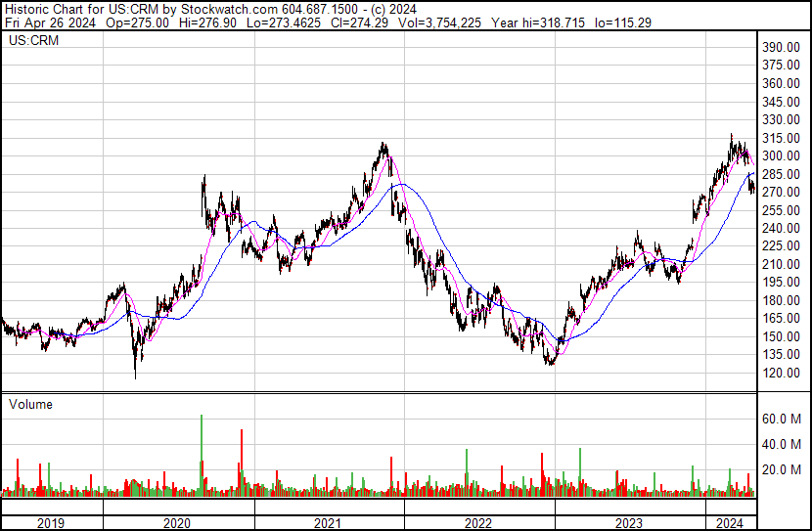Click the 2024 year label on time axis
The width and height of the screenshot is (812, 531).
click(x=730, y=523)
